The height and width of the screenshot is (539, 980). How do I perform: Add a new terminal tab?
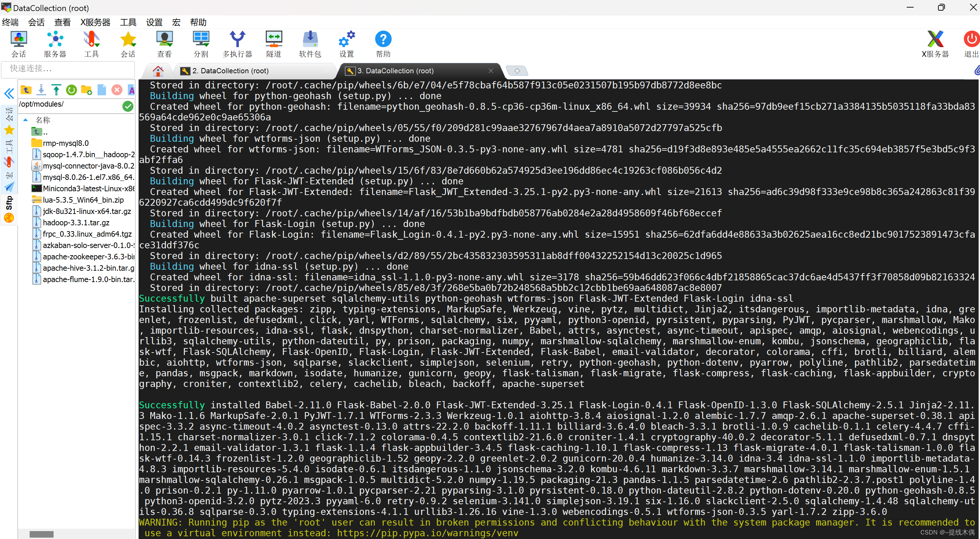point(517,71)
